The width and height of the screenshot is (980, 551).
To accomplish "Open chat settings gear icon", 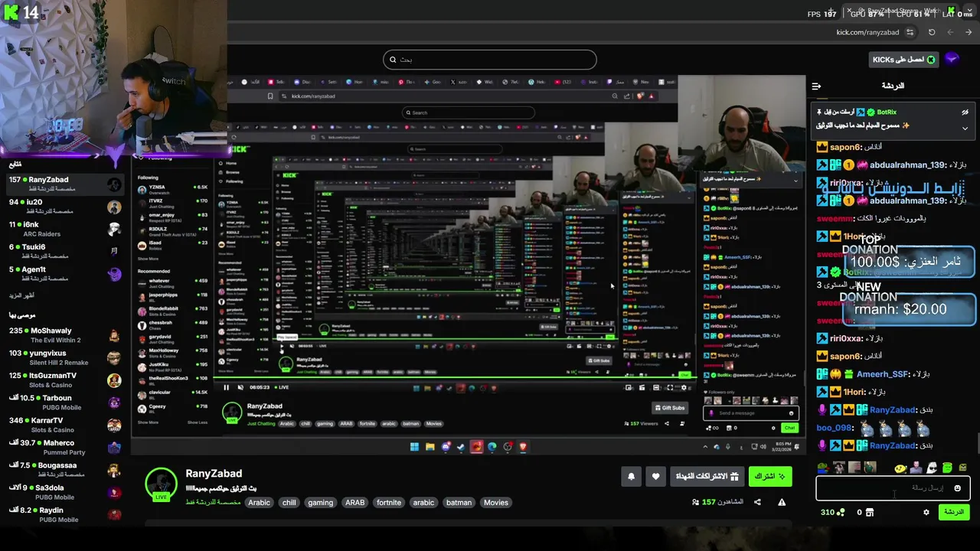I will pos(926,512).
